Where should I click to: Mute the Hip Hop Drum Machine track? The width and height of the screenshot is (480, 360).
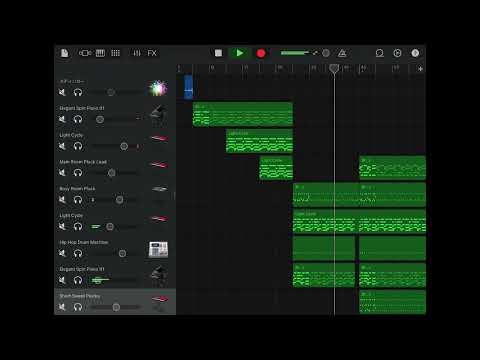click(62, 253)
